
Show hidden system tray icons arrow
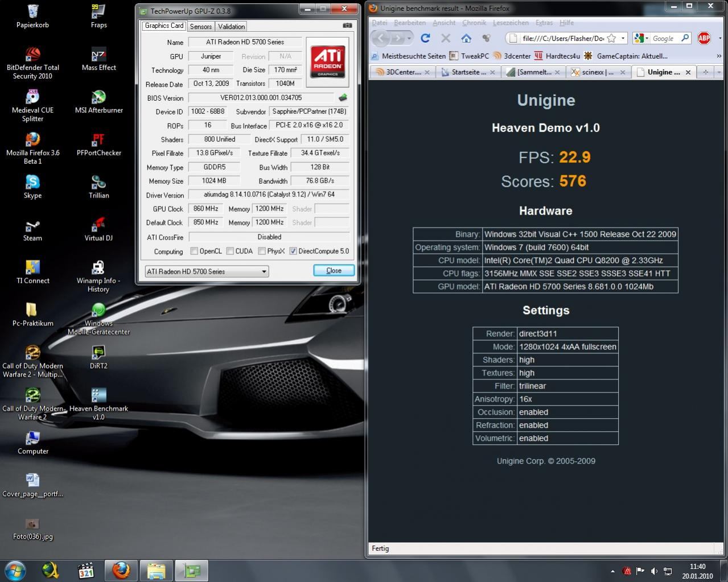pos(612,571)
